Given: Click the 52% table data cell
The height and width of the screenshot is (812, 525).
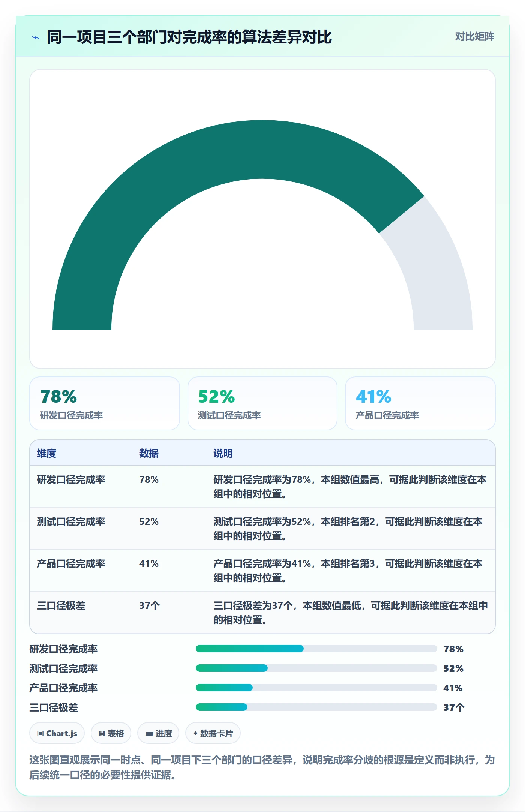Looking at the screenshot, I should tap(149, 521).
